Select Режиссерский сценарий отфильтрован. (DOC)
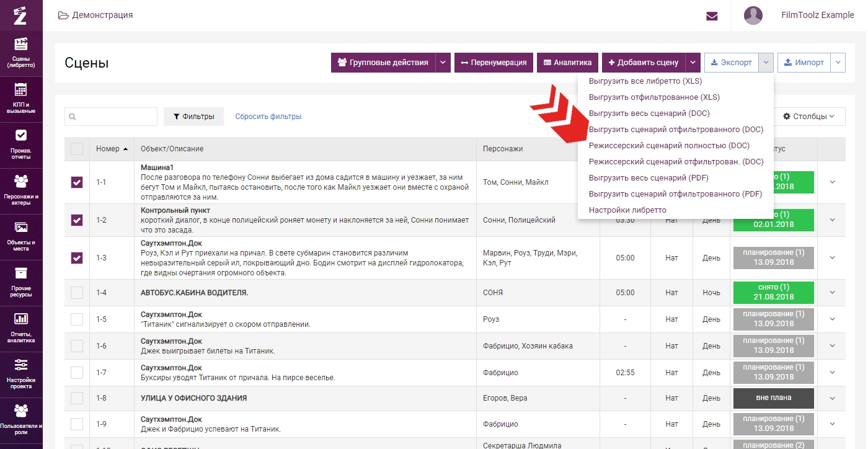The width and height of the screenshot is (868, 449). coord(676,162)
